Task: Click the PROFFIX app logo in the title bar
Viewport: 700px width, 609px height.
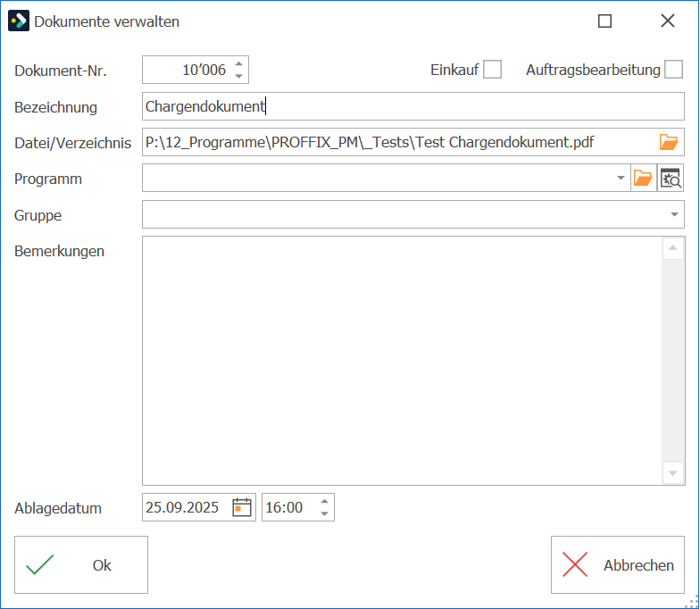Action: click(x=19, y=21)
